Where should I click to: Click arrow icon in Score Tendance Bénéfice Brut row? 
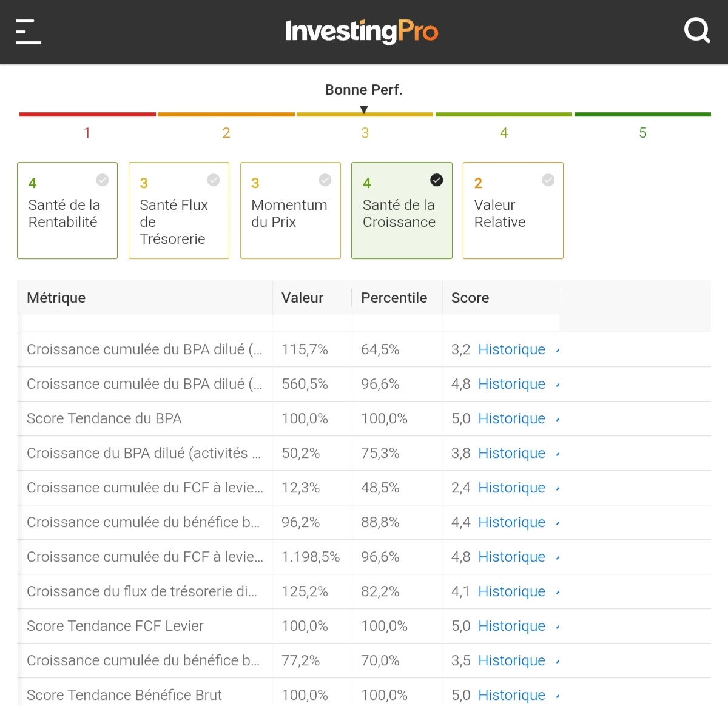558,696
